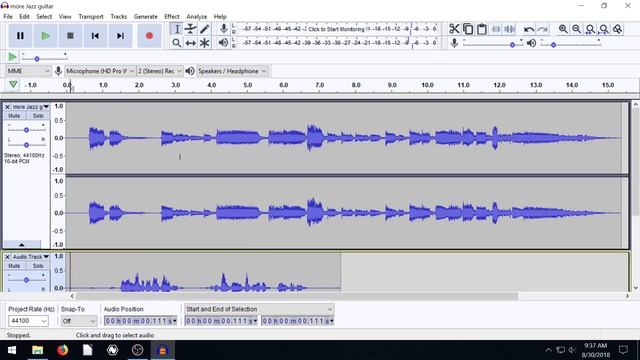
Task: Zoom out with the minus magnifier
Action: pos(576,29)
